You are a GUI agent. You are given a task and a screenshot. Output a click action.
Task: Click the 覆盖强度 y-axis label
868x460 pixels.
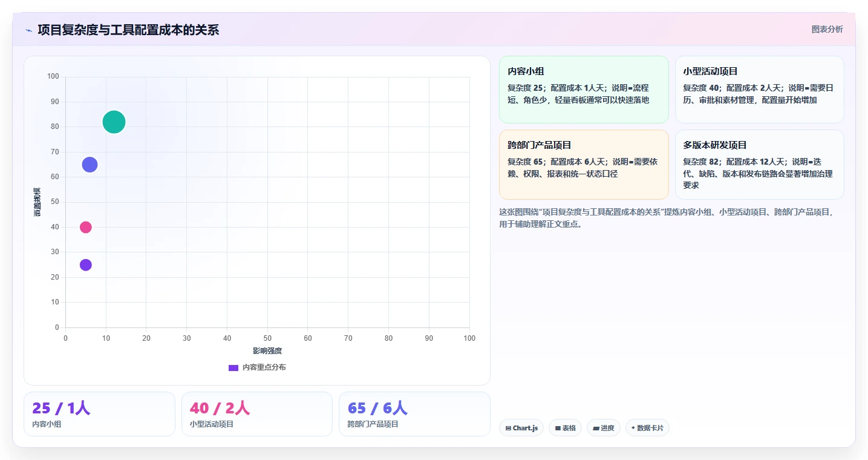[x=37, y=202]
